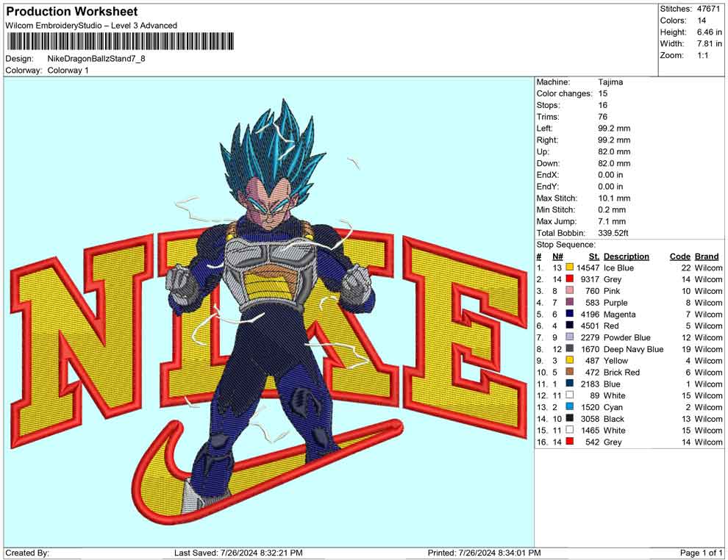The image size is (728, 560).
Task: Select the Max Stitch value '10.1 mm'
Action: point(614,198)
